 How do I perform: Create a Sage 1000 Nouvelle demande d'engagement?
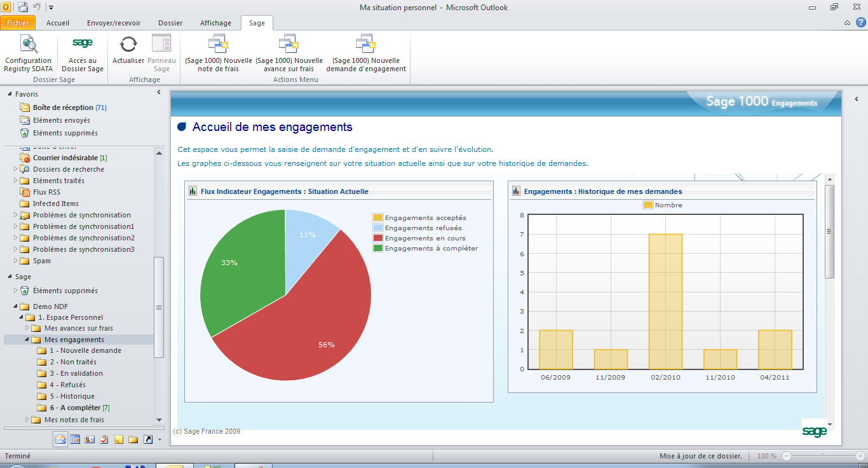366,53
